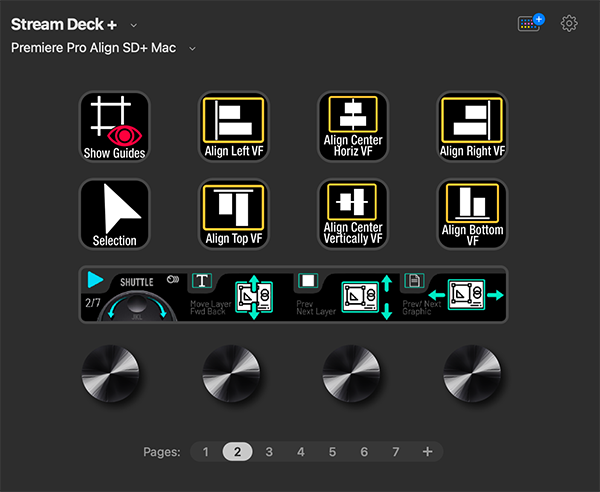Switch to page 4
The image size is (600, 492).
pyautogui.click(x=301, y=452)
